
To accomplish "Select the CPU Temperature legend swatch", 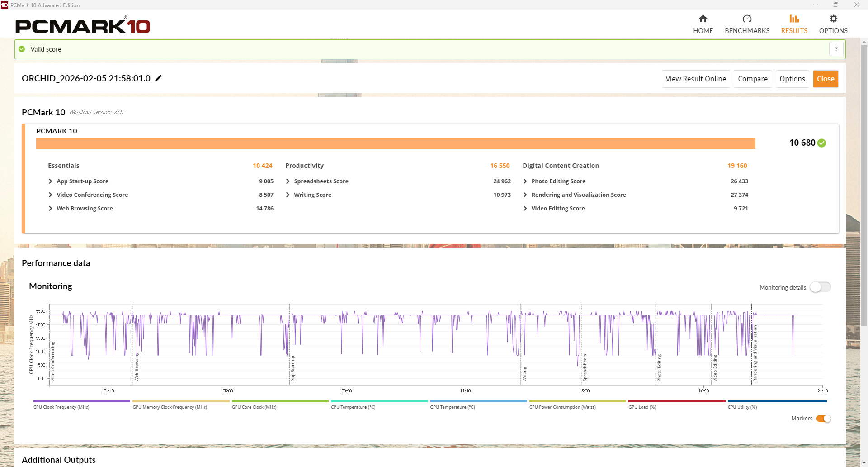I will [x=379, y=401].
